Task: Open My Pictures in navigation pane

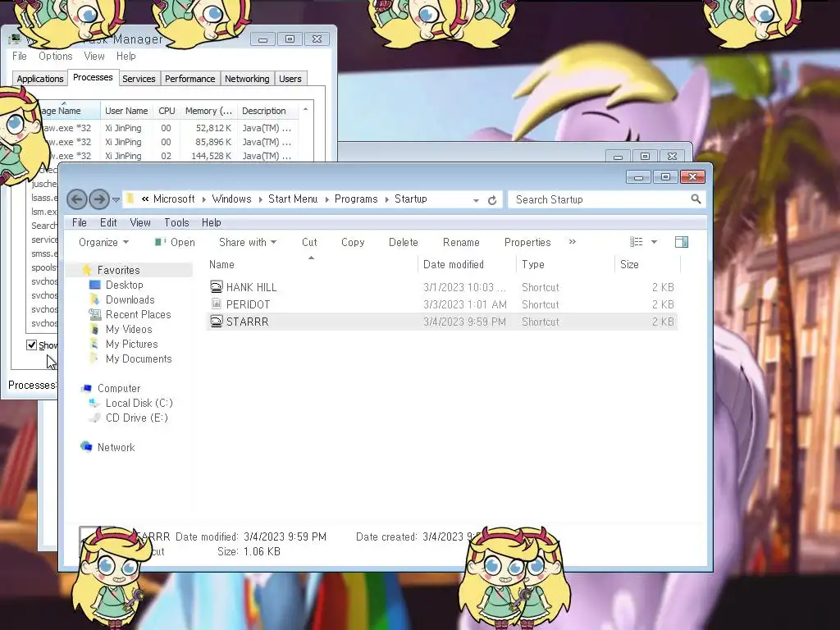Action: [131, 344]
